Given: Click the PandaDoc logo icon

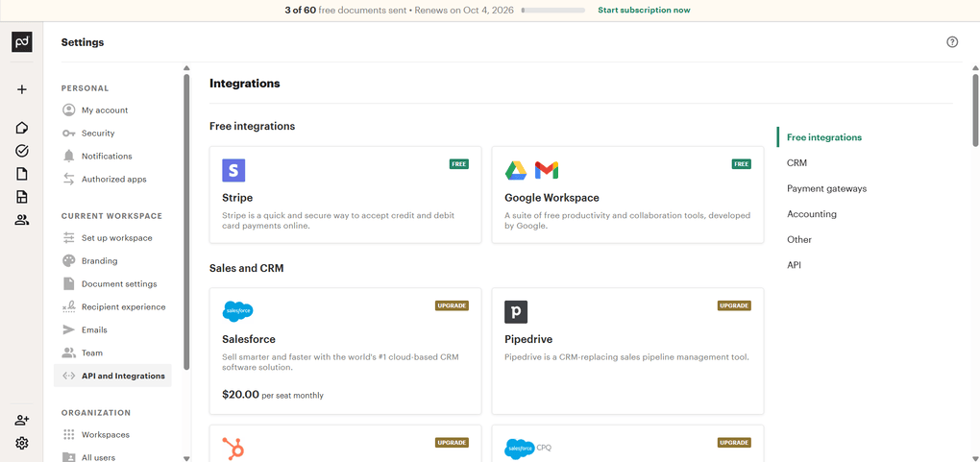Looking at the screenshot, I should [x=22, y=42].
